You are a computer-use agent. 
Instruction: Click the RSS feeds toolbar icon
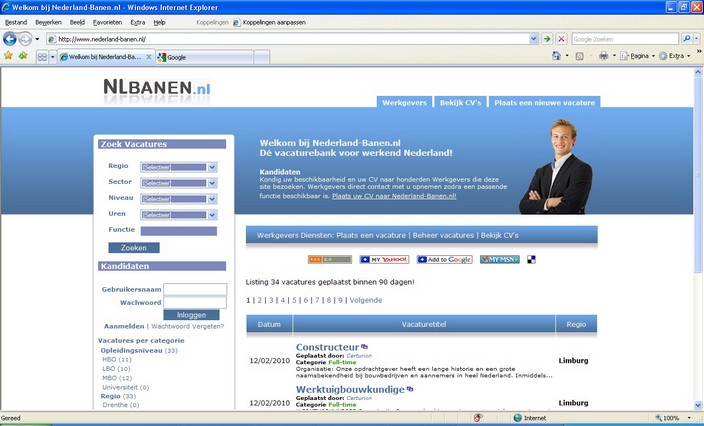580,56
